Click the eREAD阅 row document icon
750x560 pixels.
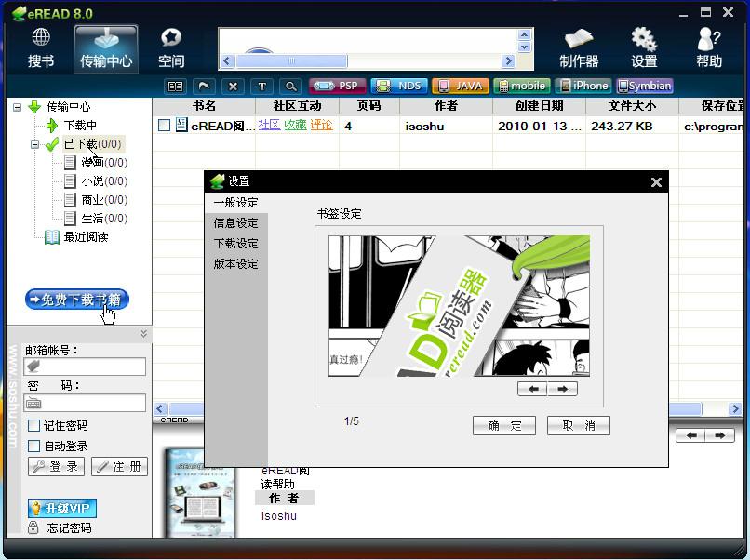(x=181, y=126)
